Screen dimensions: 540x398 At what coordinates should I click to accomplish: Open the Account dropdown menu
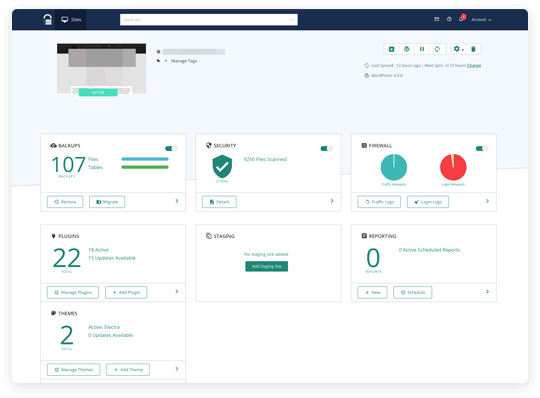tap(481, 20)
